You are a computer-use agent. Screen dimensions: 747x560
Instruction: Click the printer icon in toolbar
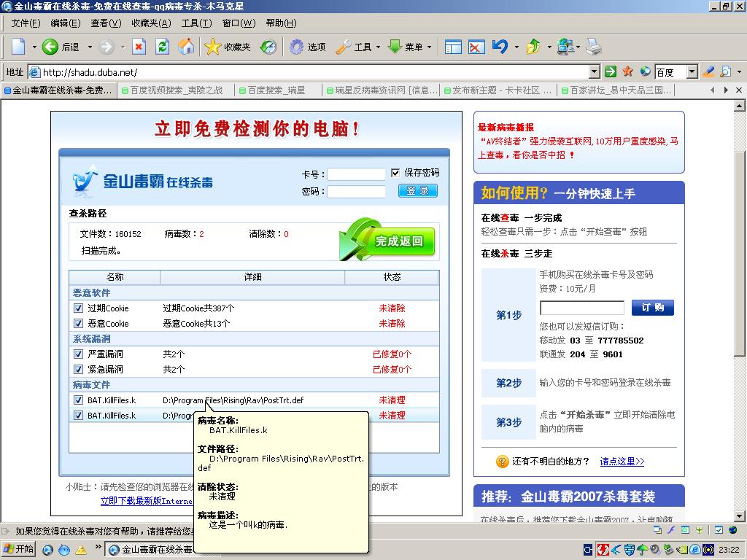(594, 47)
